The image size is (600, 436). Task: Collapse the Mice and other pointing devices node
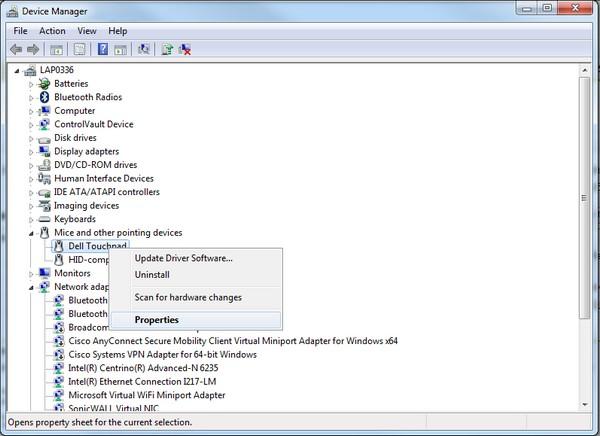pos(31,233)
